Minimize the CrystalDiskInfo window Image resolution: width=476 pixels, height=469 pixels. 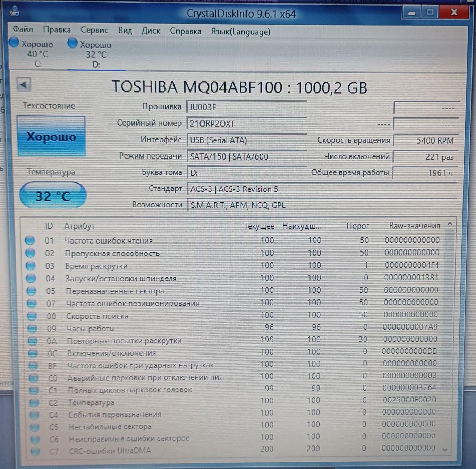[412, 12]
